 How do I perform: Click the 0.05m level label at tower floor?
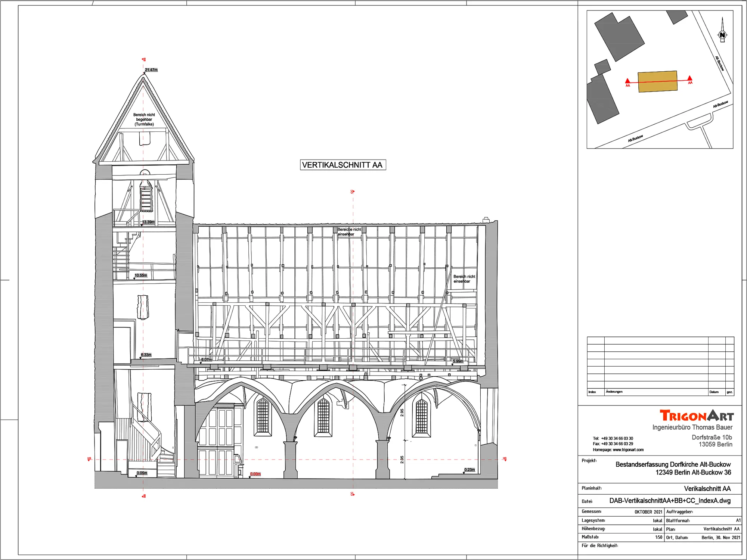142,473
